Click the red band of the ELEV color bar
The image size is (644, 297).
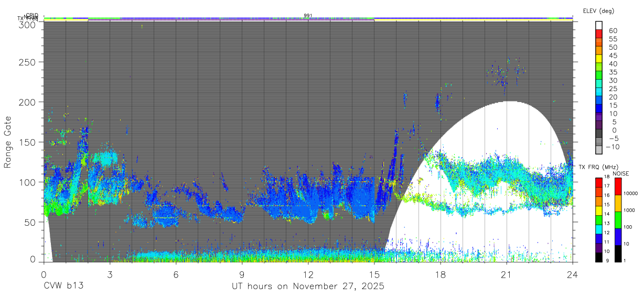click(x=599, y=34)
